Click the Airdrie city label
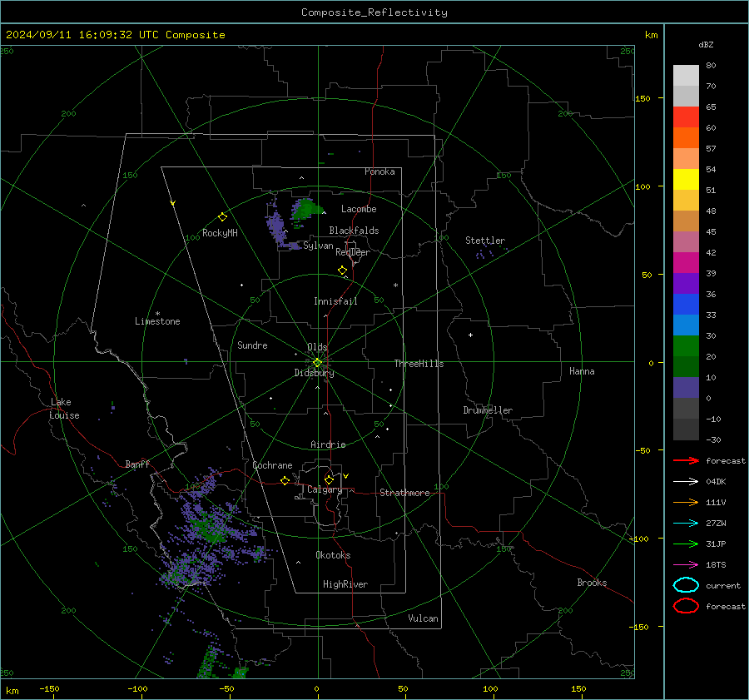The width and height of the screenshot is (749, 700). 328,444
